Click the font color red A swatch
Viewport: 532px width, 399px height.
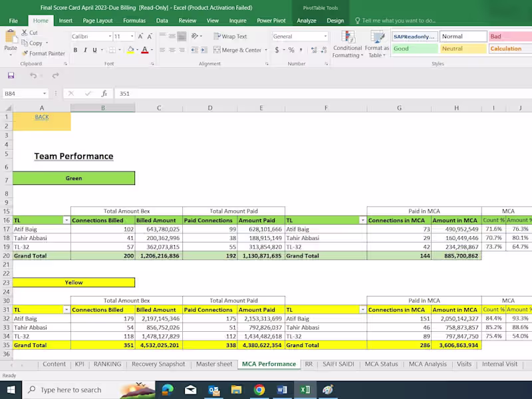(144, 50)
